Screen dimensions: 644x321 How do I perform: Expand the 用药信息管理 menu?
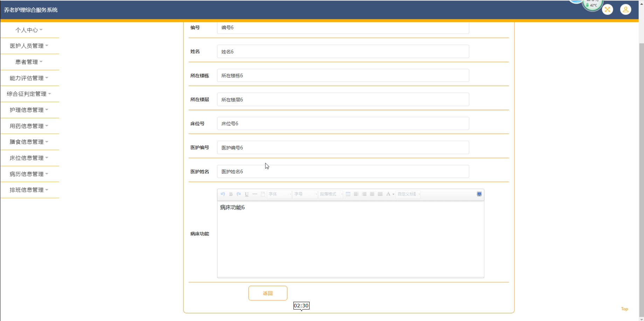point(29,126)
